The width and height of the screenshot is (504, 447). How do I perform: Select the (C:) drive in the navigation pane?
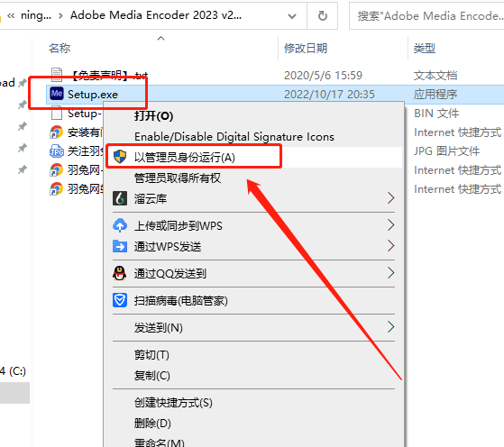click(13, 371)
